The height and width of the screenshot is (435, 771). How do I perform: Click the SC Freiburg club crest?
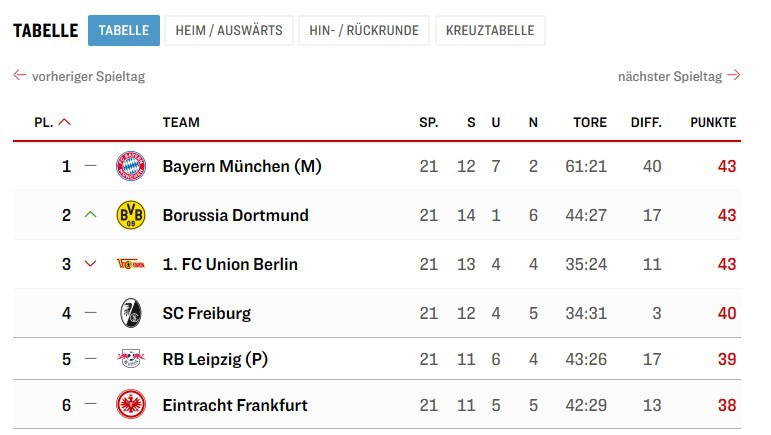(131, 313)
